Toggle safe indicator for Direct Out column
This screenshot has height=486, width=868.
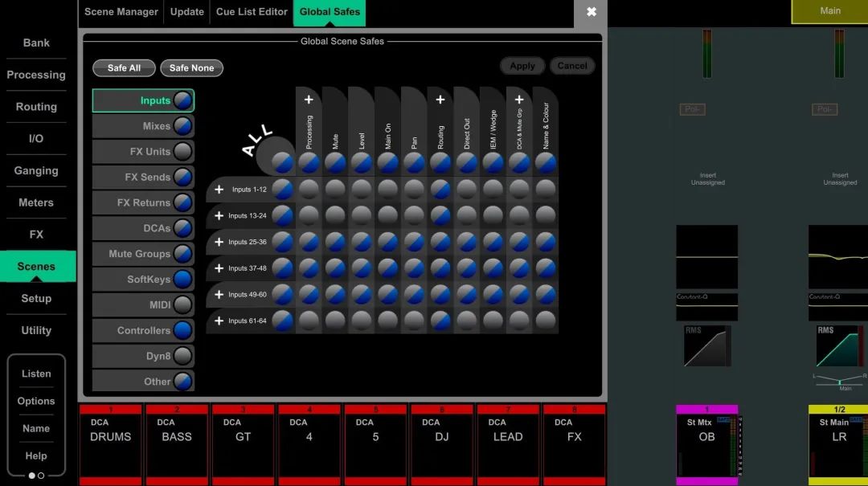click(x=467, y=162)
